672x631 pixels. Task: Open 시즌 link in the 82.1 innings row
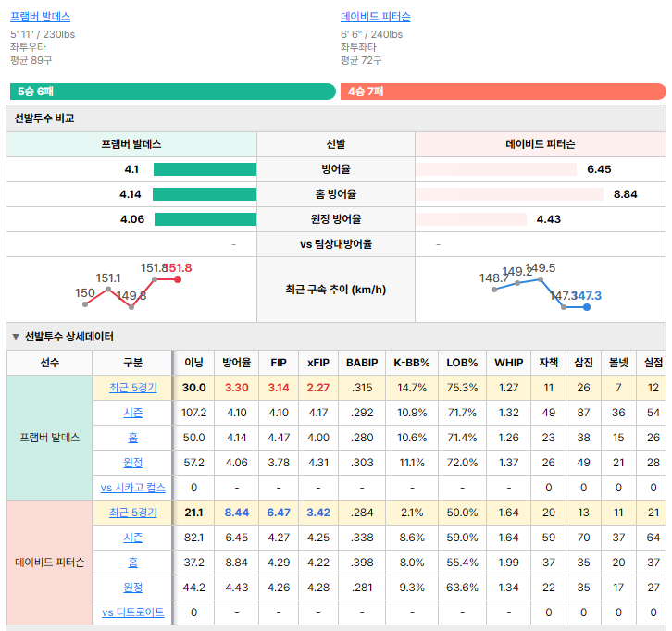[x=133, y=538]
